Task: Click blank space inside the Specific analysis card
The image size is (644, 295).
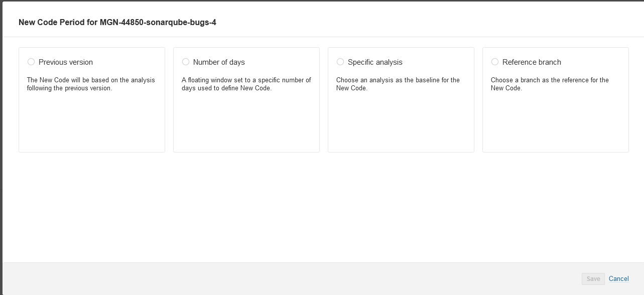Action: click(x=401, y=123)
